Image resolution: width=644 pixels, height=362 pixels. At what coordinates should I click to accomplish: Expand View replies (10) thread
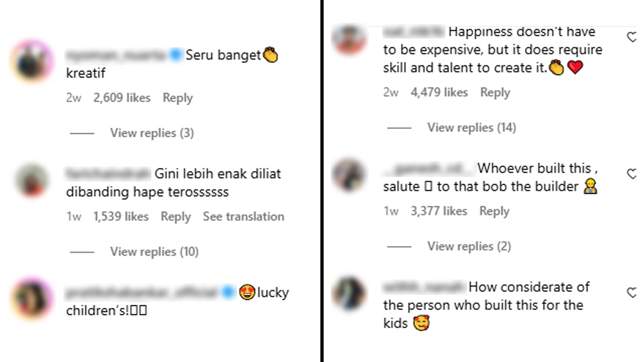(x=154, y=252)
